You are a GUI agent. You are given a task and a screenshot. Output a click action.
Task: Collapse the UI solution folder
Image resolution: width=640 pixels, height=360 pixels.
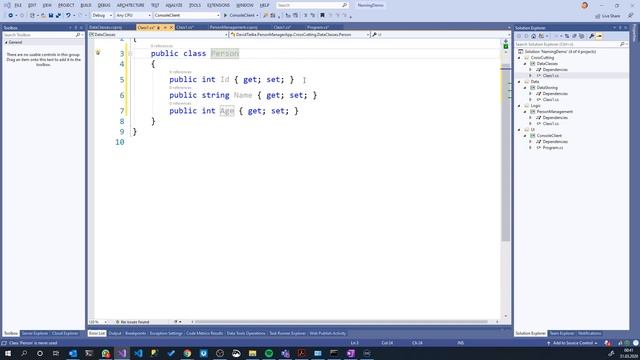pos(520,129)
